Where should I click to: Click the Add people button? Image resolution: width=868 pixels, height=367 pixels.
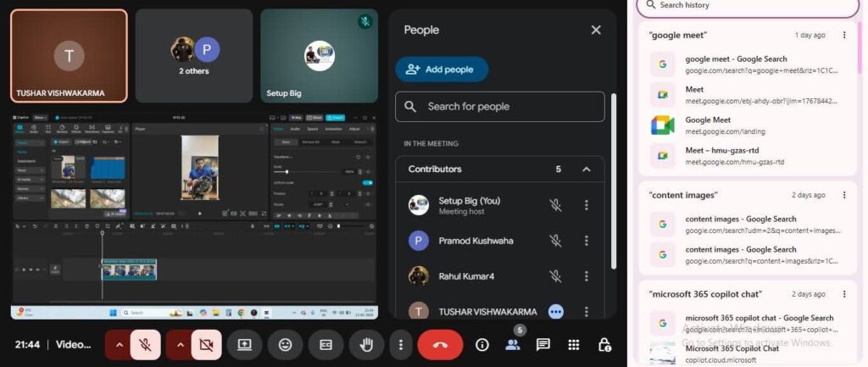coord(441,70)
